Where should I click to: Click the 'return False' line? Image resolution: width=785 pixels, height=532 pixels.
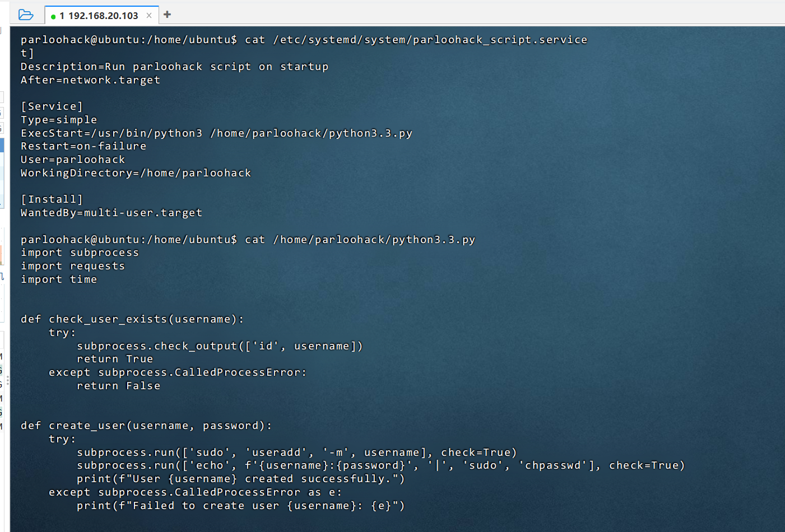pyautogui.click(x=118, y=386)
